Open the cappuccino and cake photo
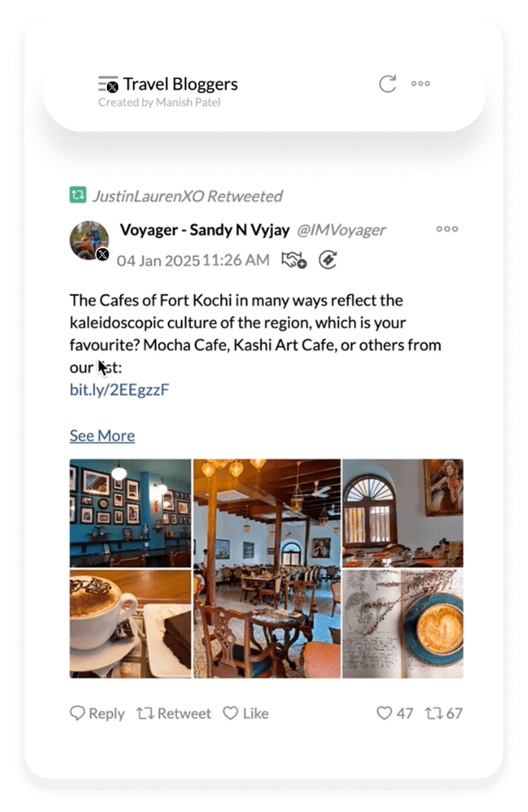 click(131, 624)
